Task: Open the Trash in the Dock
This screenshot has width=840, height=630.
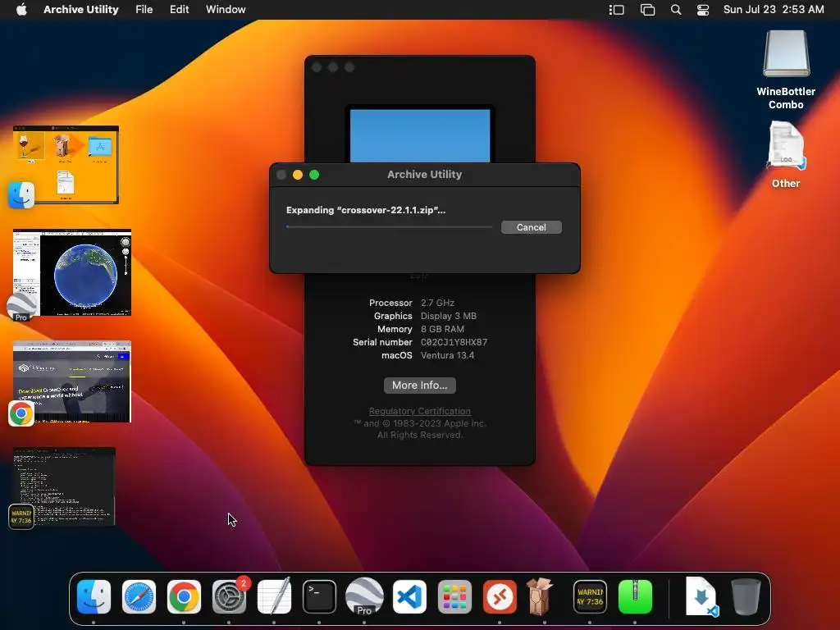Action: point(746,597)
